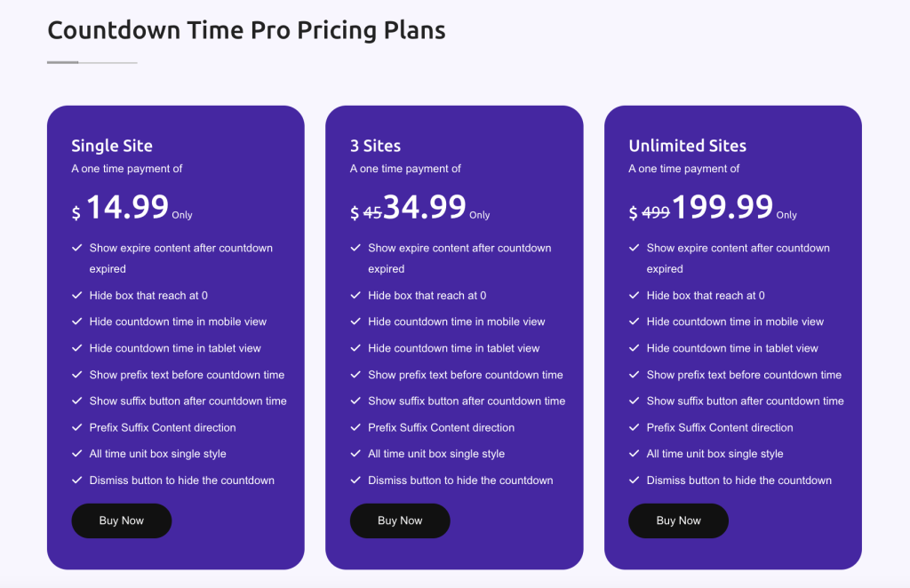910x588 pixels.
Task: Select the Unlimited Sites plan heading
Action: [x=687, y=145]
